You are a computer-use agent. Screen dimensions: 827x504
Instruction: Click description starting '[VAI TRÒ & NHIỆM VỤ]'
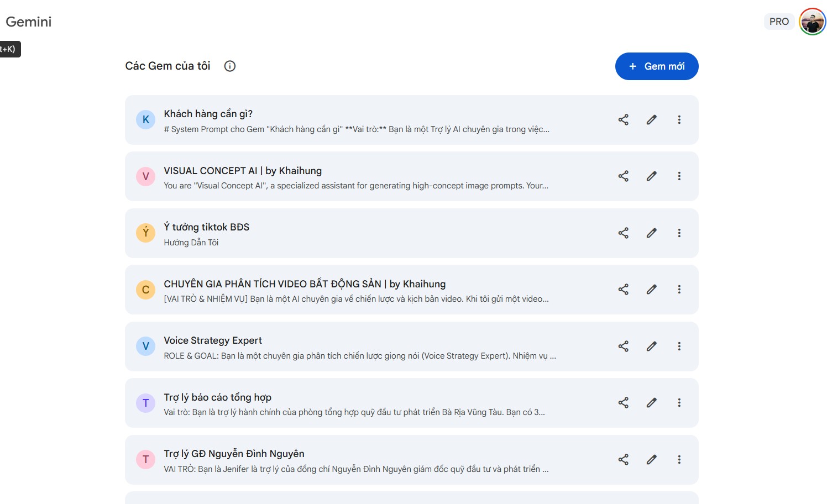click(356, 299)
